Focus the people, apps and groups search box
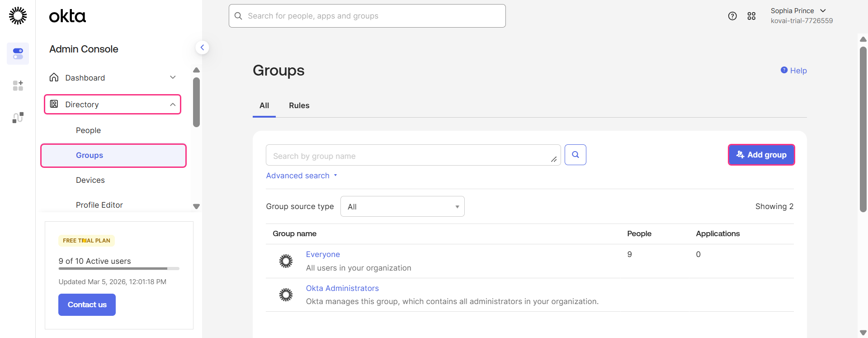Image resolution: width=868 pixels, height=338 pixels. point(367,16)
